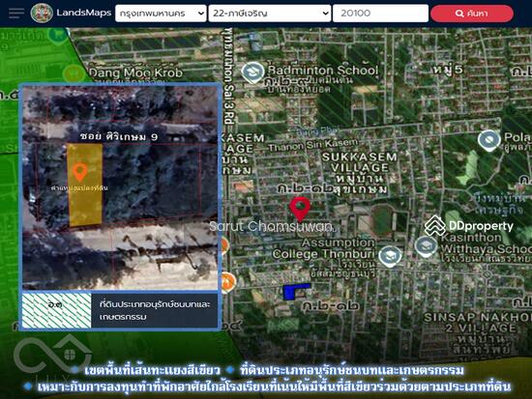Click the orange pin on yellow parcel
Screen dimensions: 532x399
click(80, 172)
